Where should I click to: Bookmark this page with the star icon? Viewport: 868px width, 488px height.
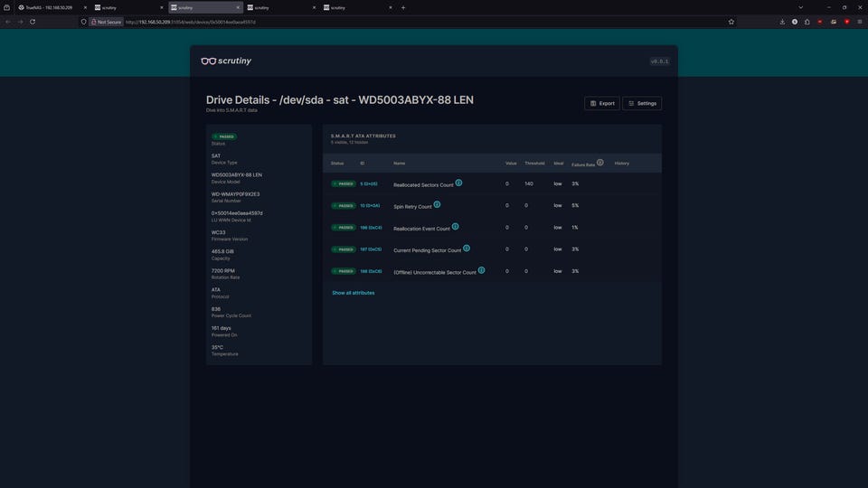(x=731, y=22)
